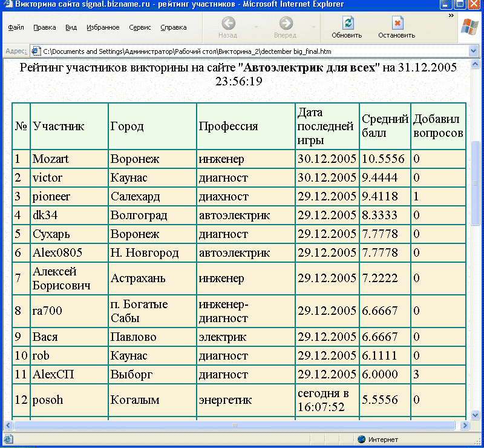Click the participant name Alex0805
The height and width of the screenshot is (448, 484).
(x=57, y=252)
